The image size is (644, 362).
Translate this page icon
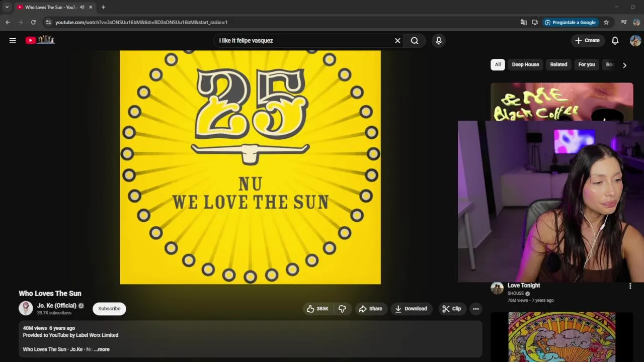click(524, 22)
